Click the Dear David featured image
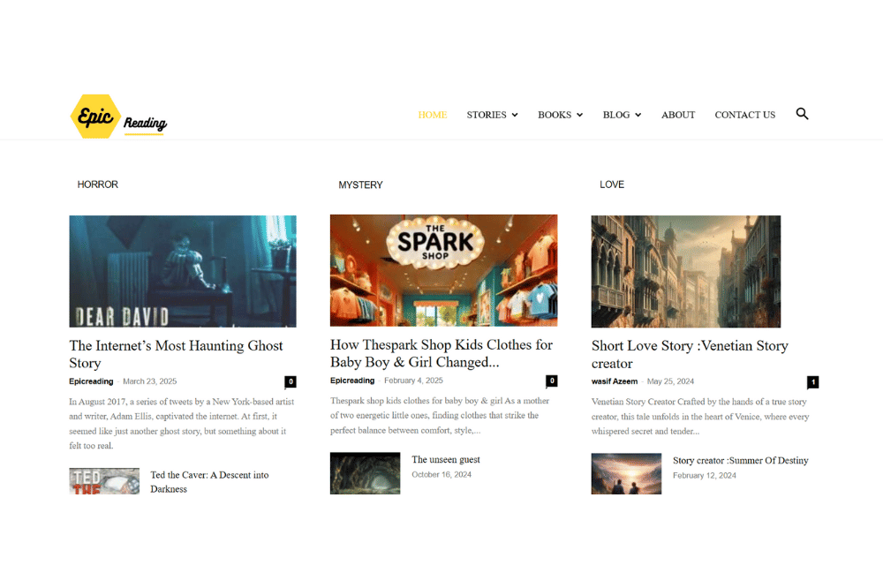This screenshot has width=883, height=588. 182,271
